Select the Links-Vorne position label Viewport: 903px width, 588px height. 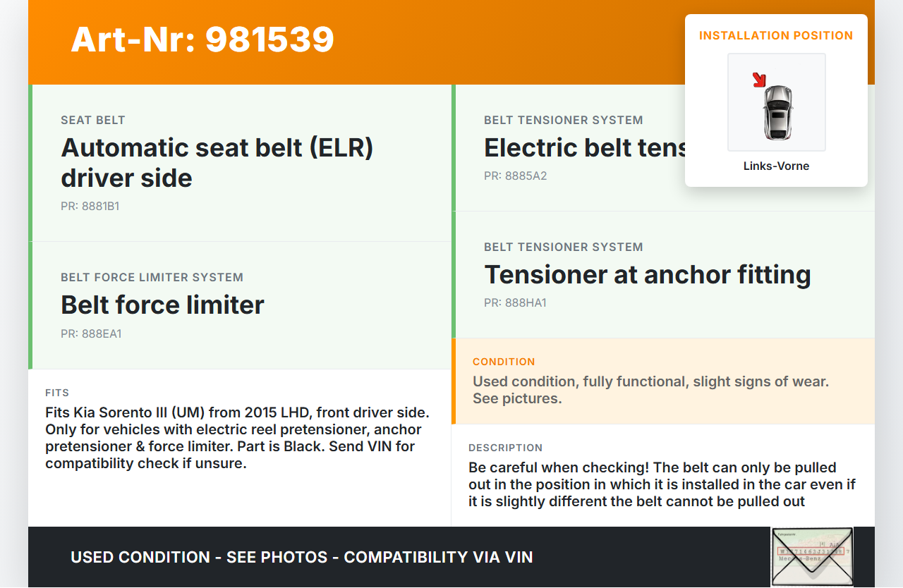(x=776, y=166)
